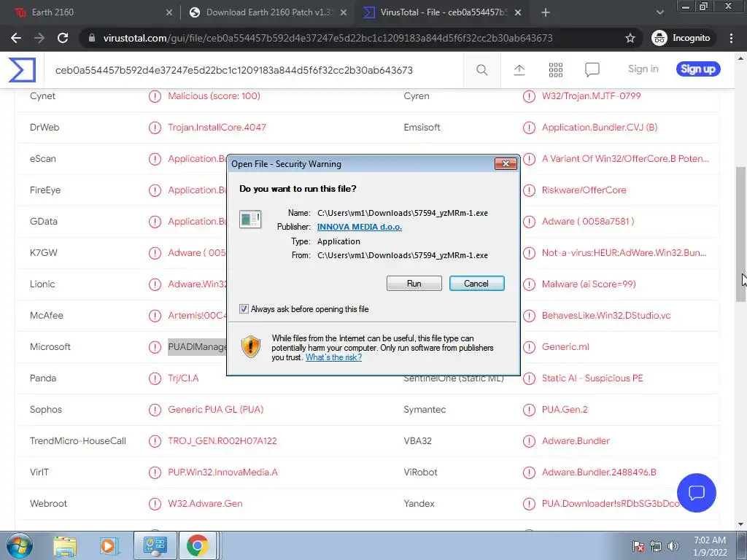Bookmark this page with star icon

pos(630,38)
